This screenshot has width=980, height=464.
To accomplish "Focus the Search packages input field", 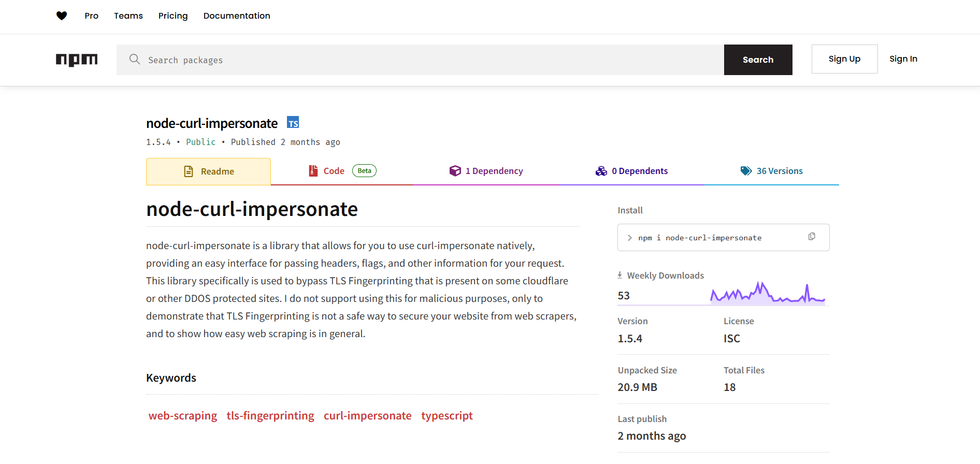I will pos(430,60).
